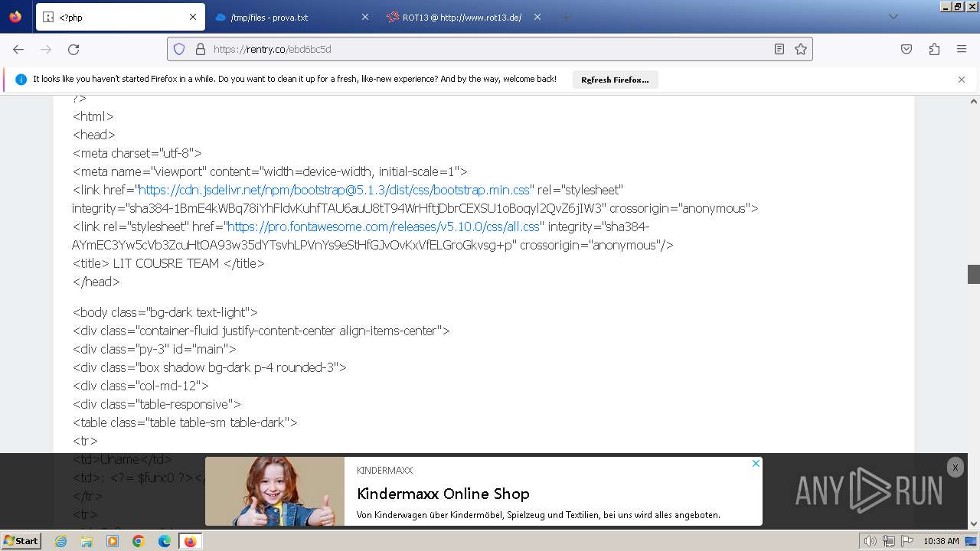Click the '<div class="py-3" id="main">' line
The height and width of the screenshot is (551, 980).
click(155, 349)
